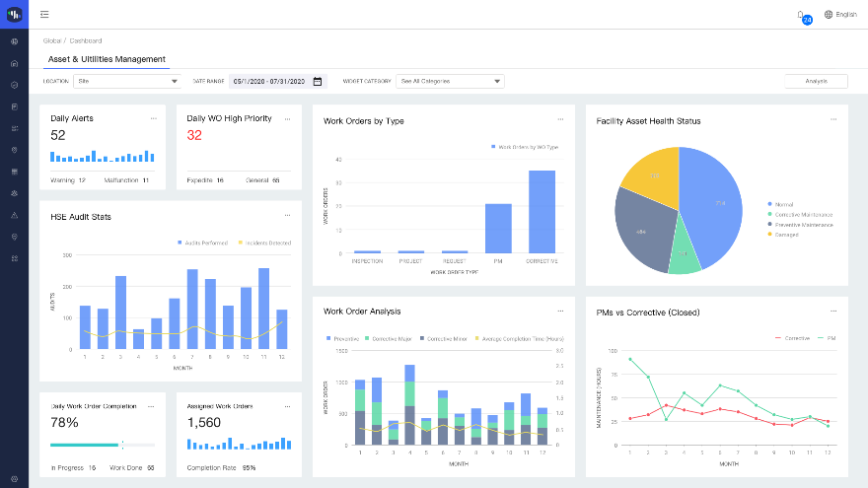Select the hexagon shield sidebar icon
This screenshot has height=488, width=868.
pyautogui.click(x=15, y=85)
